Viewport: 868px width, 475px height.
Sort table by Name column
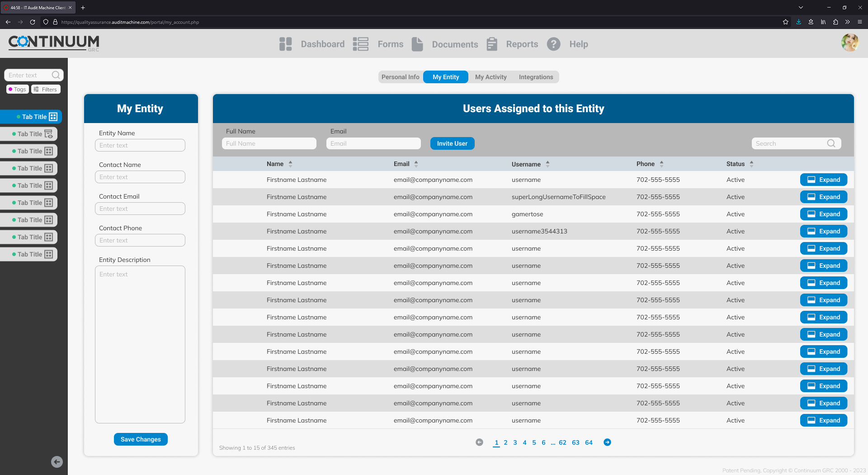(290, 164)
